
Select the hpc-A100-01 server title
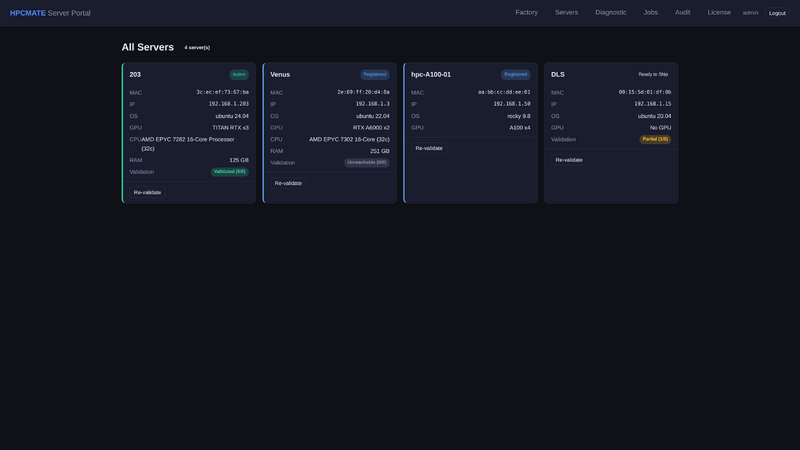431,74
